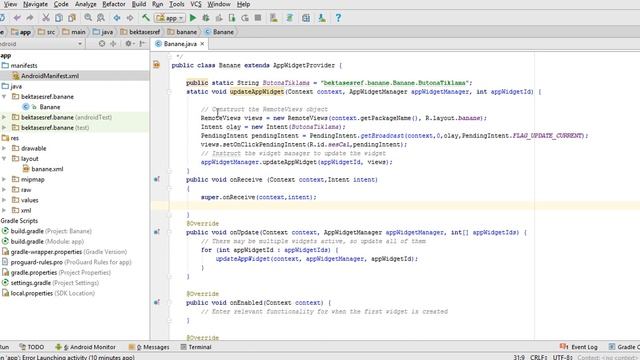Click the Undo arrow icon

pos(17,18)
